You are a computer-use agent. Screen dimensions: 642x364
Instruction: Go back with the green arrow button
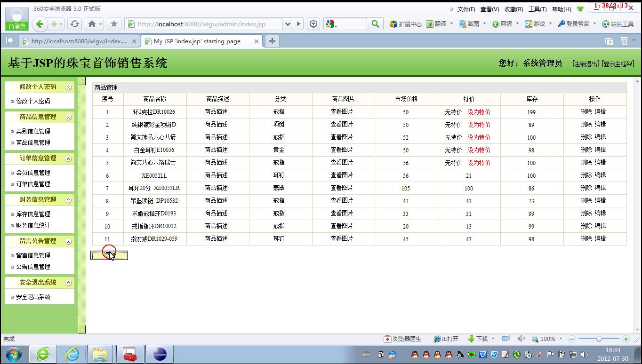(40, 24)
